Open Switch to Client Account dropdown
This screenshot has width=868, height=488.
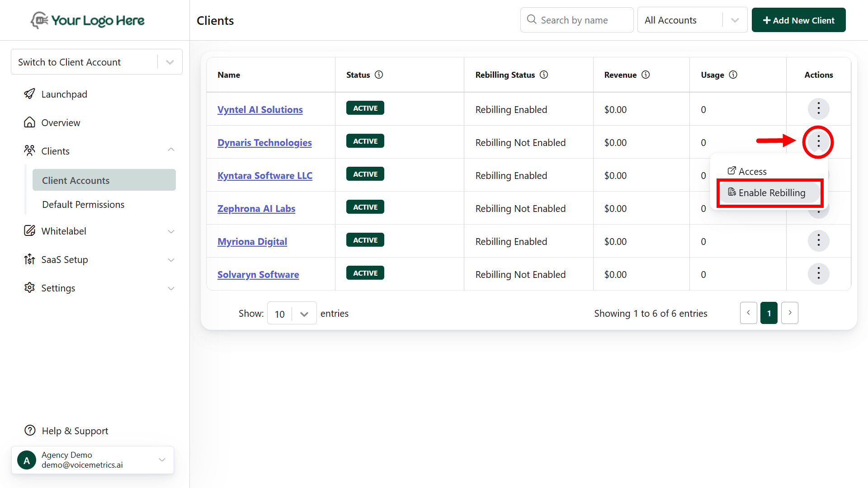[96, 62]
